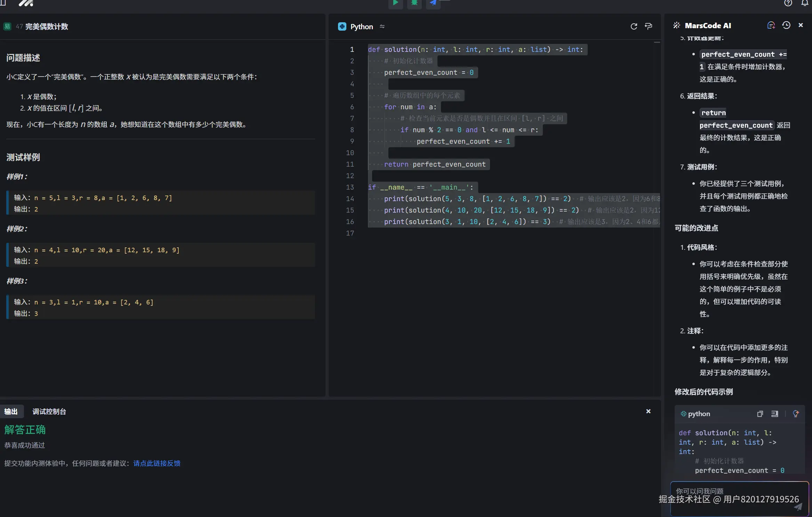Click the green Run code button
812x517 pixels.
(395, 3)
